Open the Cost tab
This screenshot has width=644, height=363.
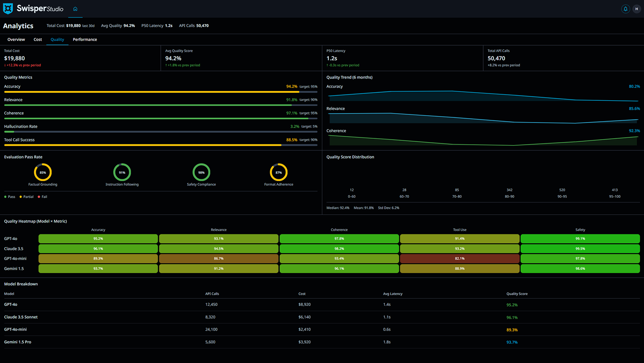point(38,39)
